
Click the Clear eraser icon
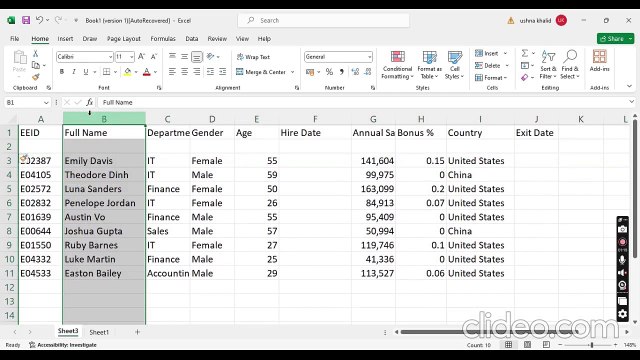tap(524, 77)
